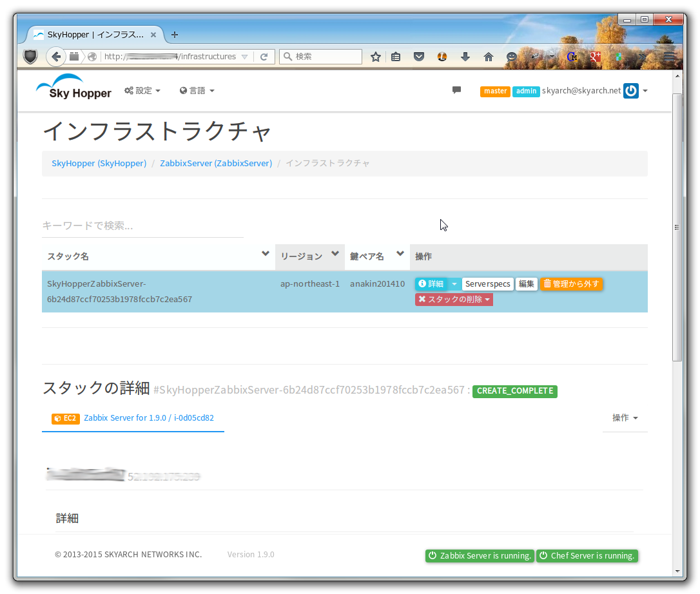Open the Firefox hamburger menu
This screenshot has height=594, width=700.
(669, 57)
